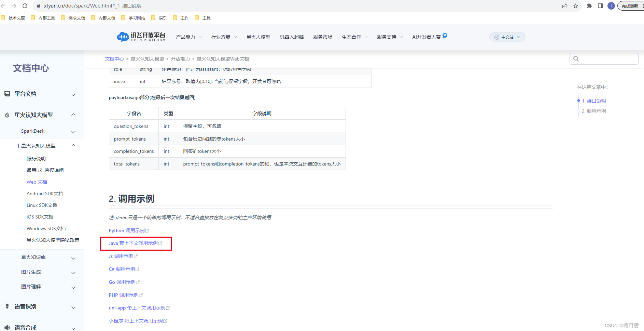The image size is (644, 331).
Task: Open iOS SDK文档 in the sidebar
Action: click(40, 217)
